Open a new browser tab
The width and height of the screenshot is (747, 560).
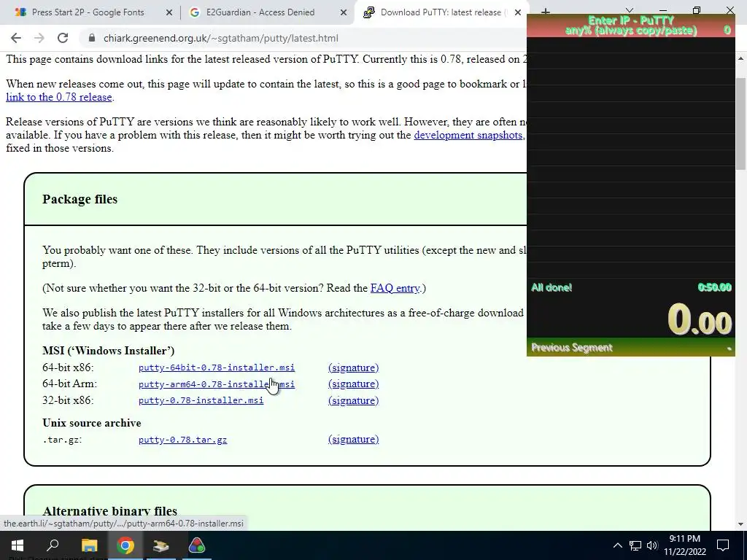click(x=546, y=11)
